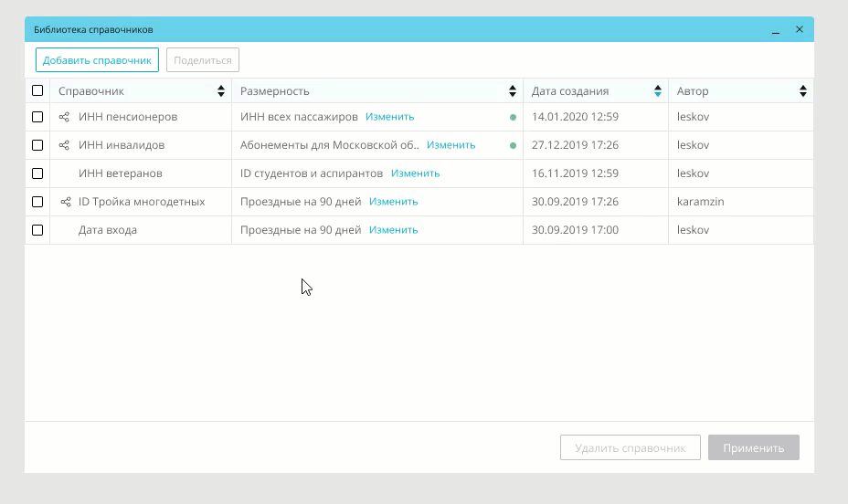This screenshot has width=848, height=504.
Task: Toggle the select-all checkbox in header
Action: 37,90
